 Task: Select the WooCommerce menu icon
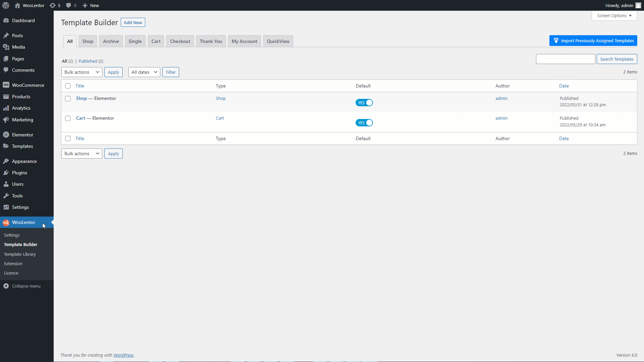pos(6,85)
